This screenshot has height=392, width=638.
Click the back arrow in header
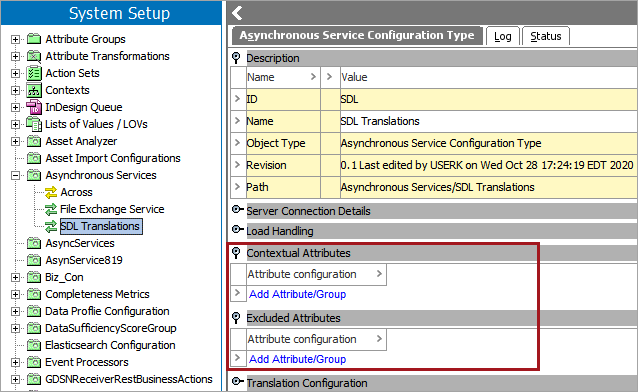[237, 13]
